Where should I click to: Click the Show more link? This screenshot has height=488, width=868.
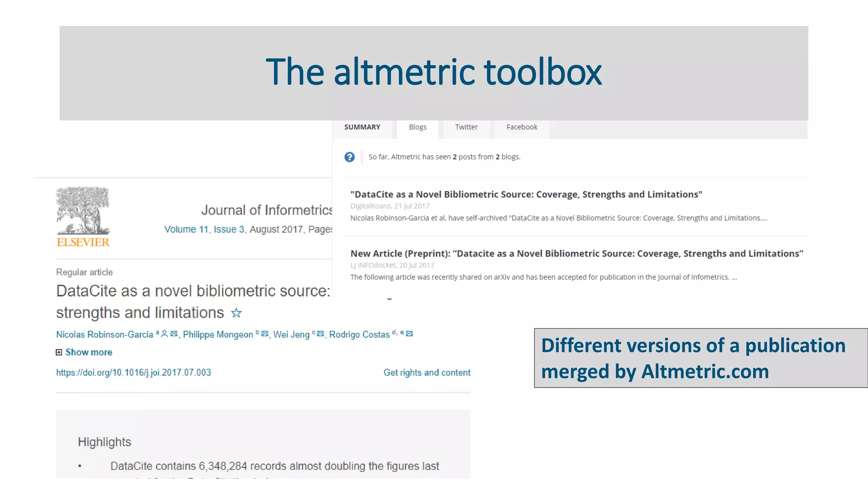(89, 352)
